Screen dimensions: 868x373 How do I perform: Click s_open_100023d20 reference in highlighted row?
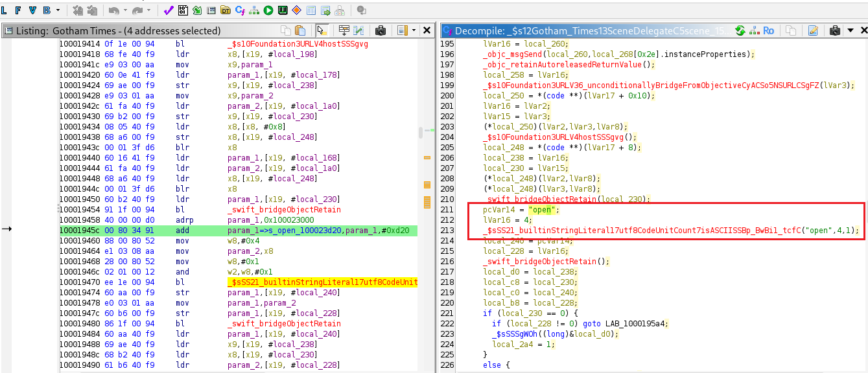pos(298,231)
